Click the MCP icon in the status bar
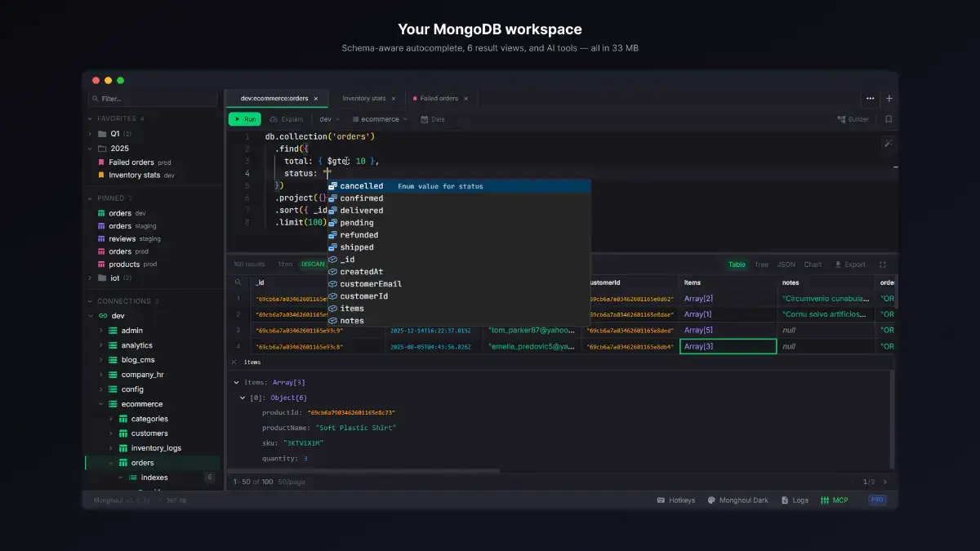 click(835, 500)
